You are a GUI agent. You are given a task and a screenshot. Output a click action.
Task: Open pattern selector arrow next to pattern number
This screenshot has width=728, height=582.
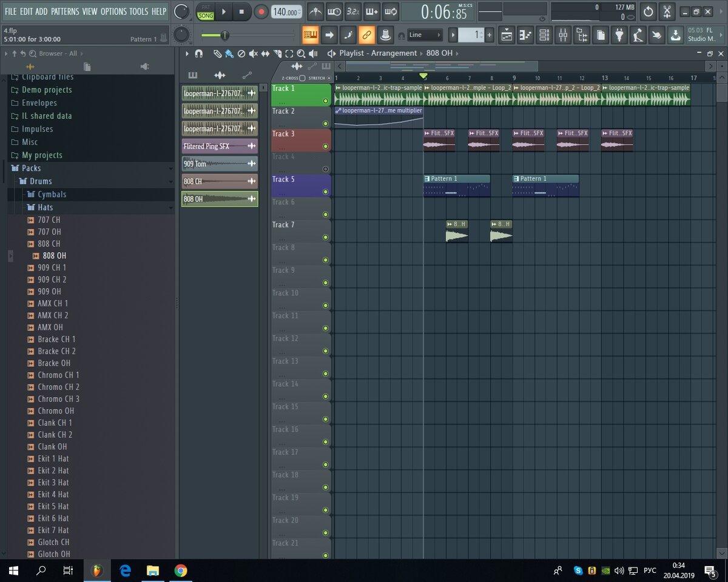coord(453,35)
